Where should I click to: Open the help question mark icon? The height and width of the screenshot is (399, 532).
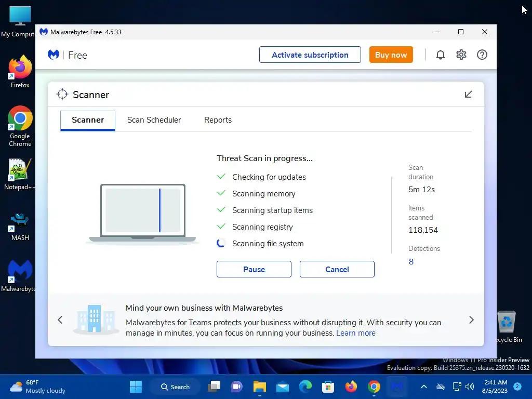482,55
